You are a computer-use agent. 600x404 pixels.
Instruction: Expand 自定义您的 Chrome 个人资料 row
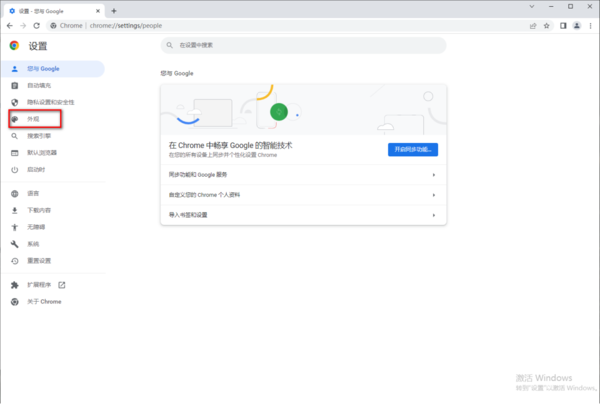[303, 195]
